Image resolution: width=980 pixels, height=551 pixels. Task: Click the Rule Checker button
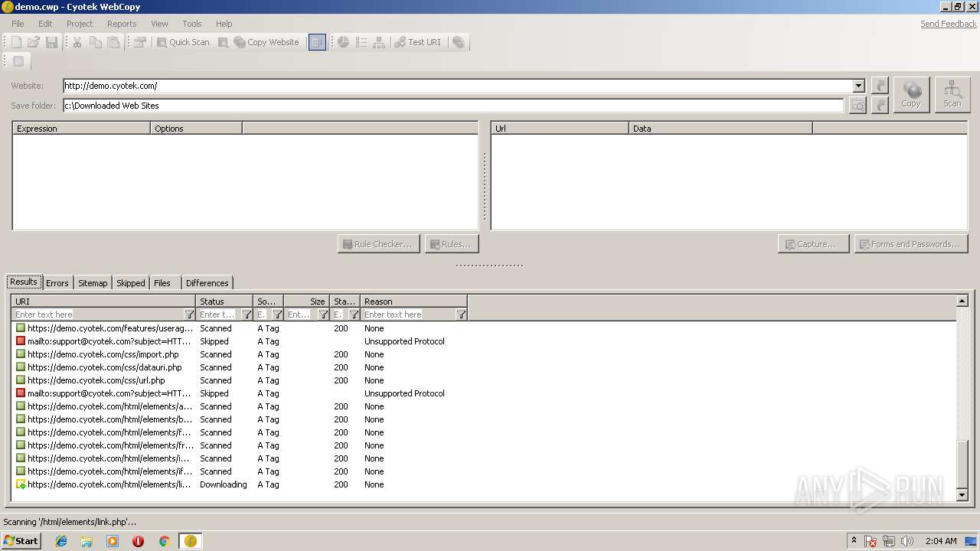pos(378,244)
